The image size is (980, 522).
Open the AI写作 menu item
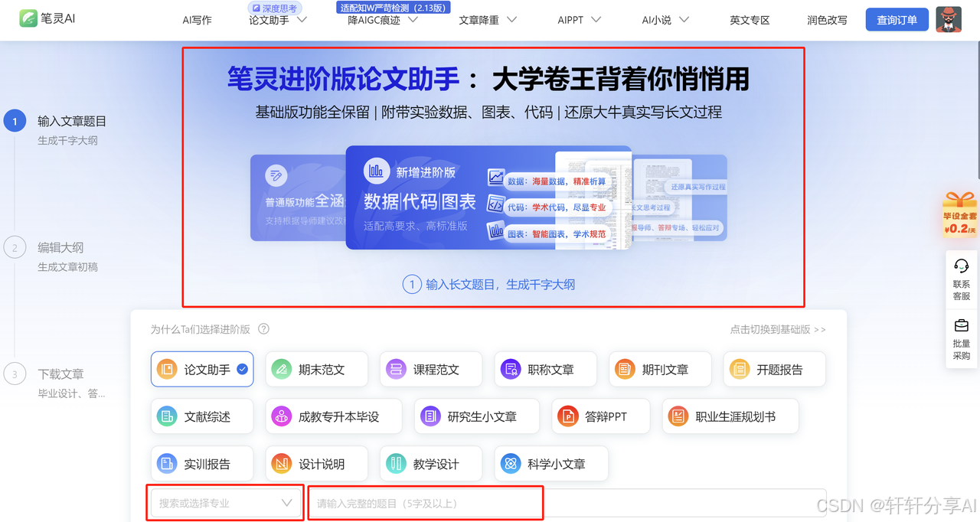[x=197, y=21]
